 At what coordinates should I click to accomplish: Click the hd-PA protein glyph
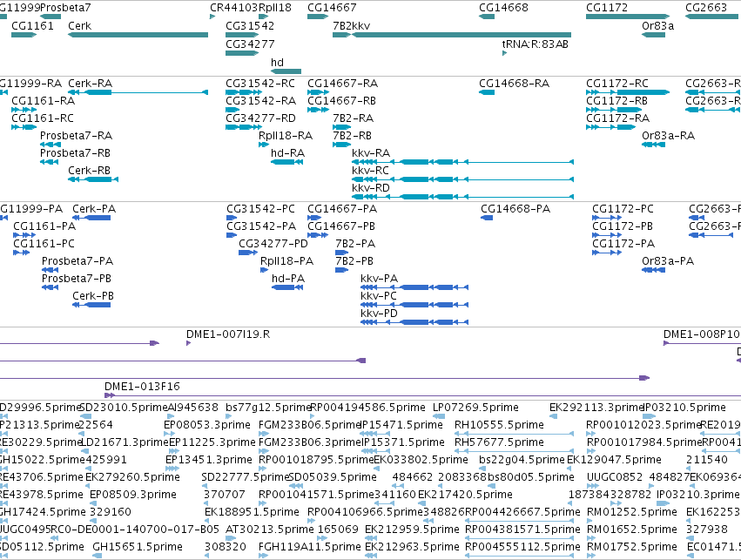(x=287, y=287)
